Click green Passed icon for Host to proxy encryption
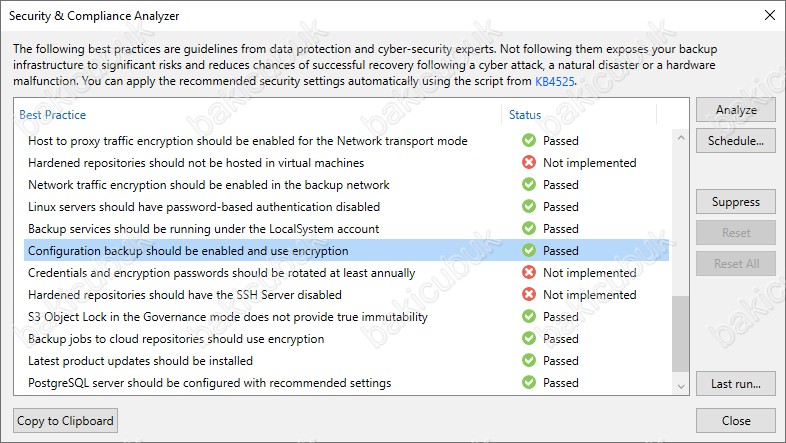This screenshot has height=443, width=786. point(528,140)
